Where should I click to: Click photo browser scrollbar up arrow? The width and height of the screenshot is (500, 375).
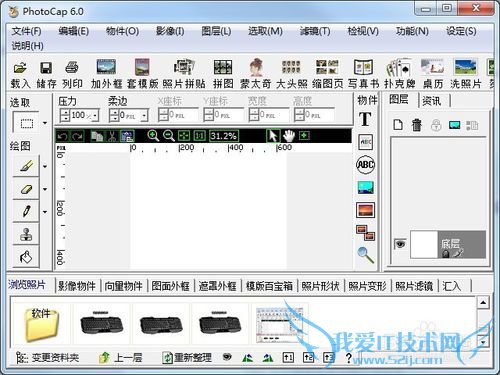pos(483,303)
